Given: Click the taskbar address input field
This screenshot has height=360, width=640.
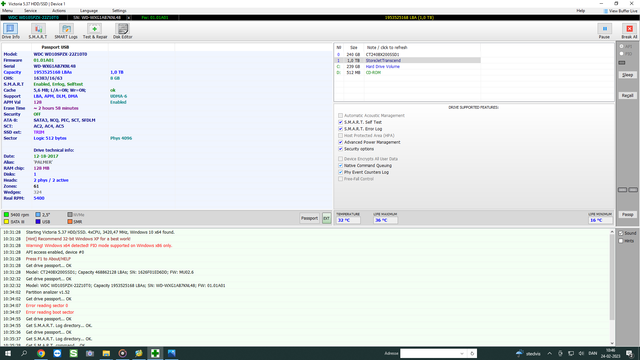Looking at the screenshot, I should coord(429,353).
